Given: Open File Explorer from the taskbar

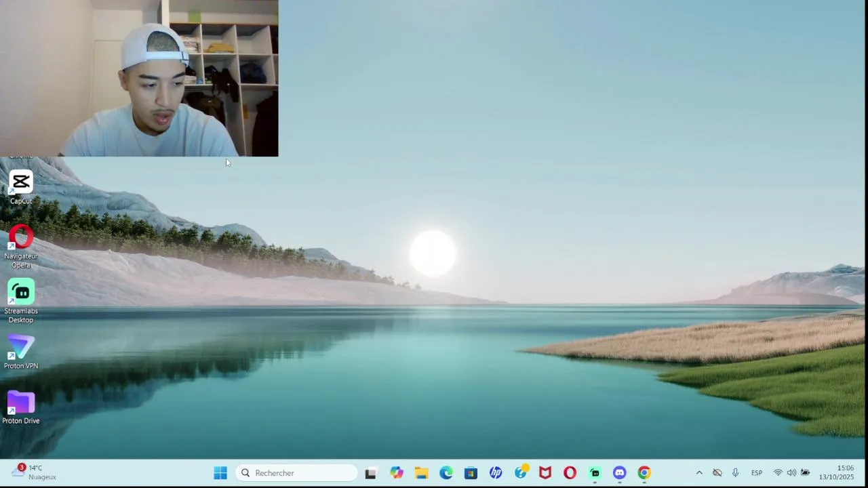Looking at the screenshot, I should tap(421, 473).
